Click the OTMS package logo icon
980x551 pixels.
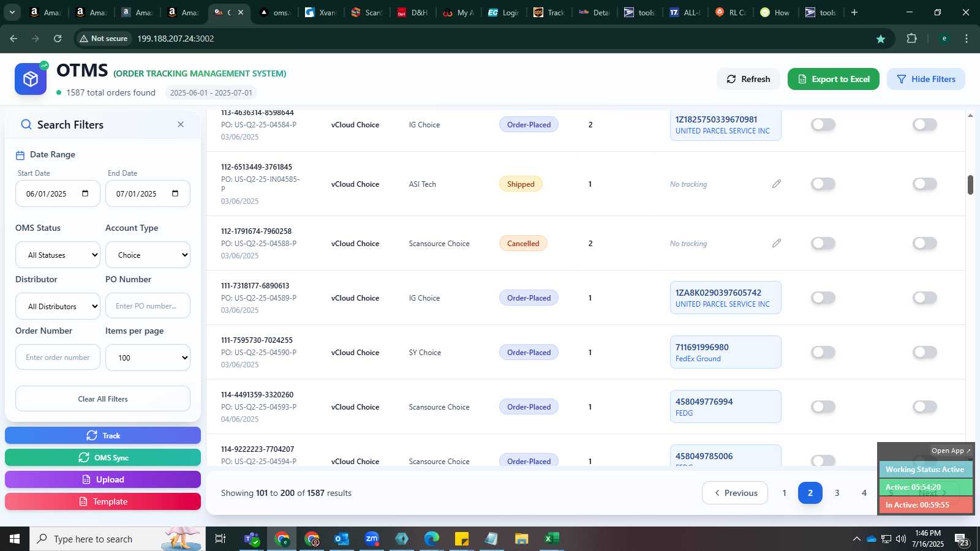31,79
